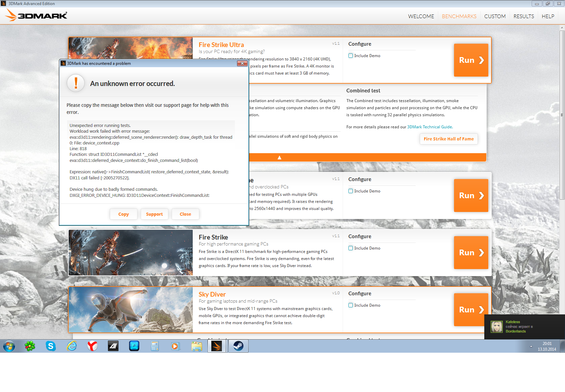Click the Configure heading for Sky Diver
Screen dimensions: 565x392
pyautogui.click(x=360, y=294)
